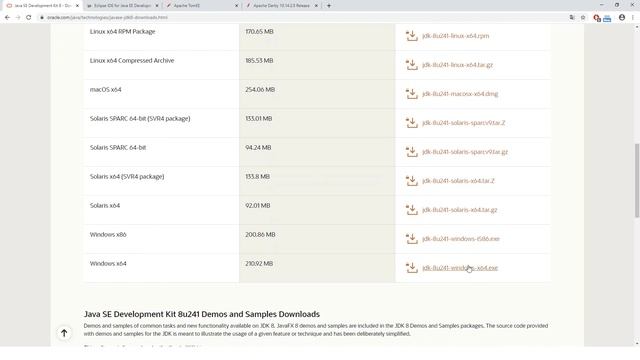Click download icon for solaris-sparcv9.tar.Z

(x=411, y=122)
